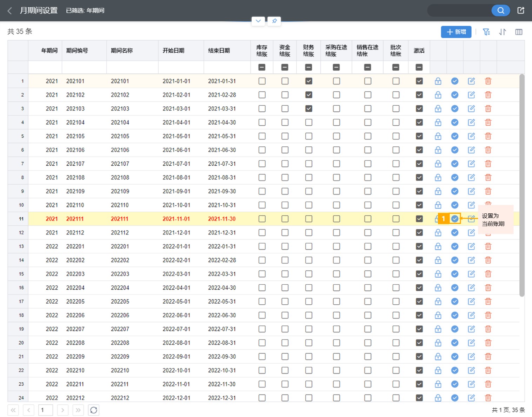Edit the 202201 period row
Viewport: 532px width, 417px height.
[x=471, y=246]
